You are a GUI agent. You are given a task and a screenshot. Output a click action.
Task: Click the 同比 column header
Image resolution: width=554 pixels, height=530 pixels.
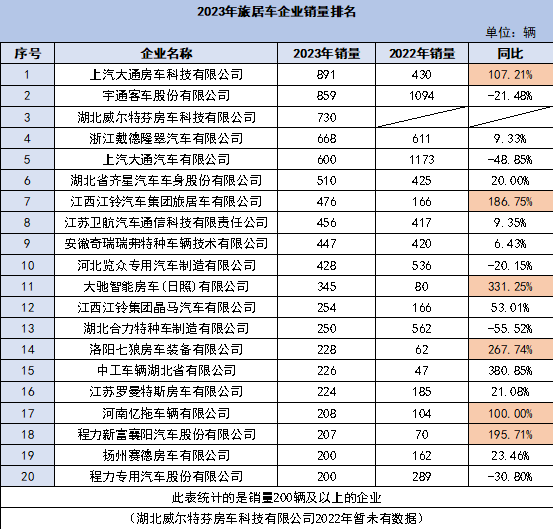[511, 53]
